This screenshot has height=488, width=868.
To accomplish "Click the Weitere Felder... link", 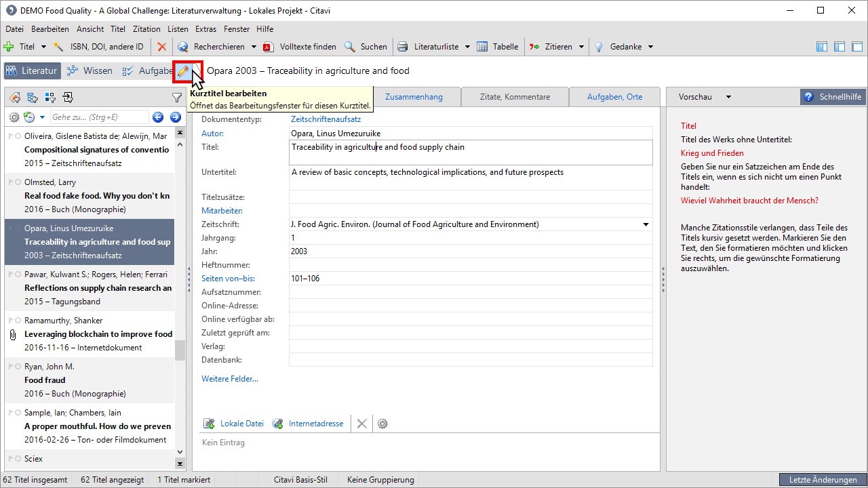I will point(229,379).
